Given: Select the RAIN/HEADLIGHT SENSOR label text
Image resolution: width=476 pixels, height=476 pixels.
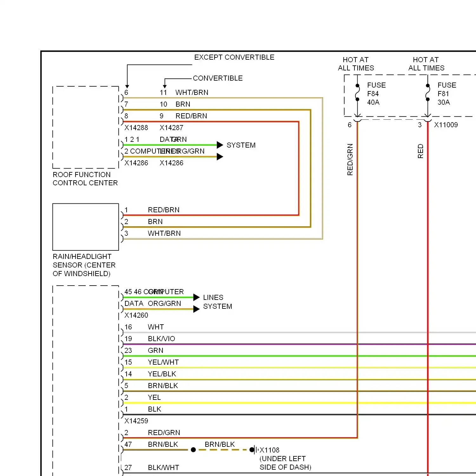Looking at the screenshot, I should [x=84, y=265].
